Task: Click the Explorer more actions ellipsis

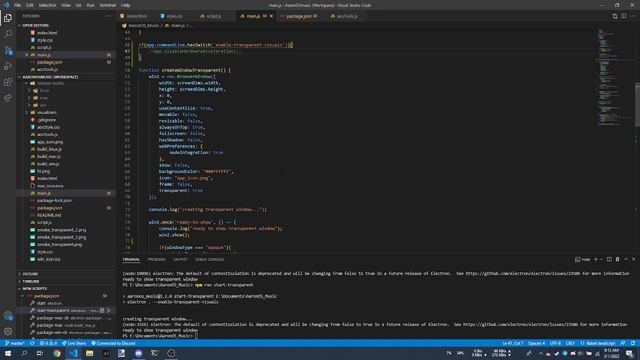Action: [108, 16]
